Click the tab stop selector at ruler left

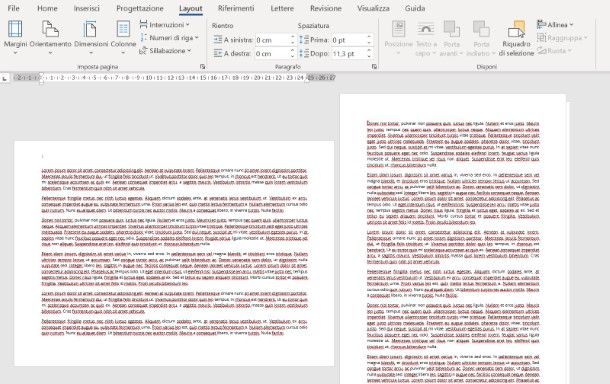coord(5,78)
